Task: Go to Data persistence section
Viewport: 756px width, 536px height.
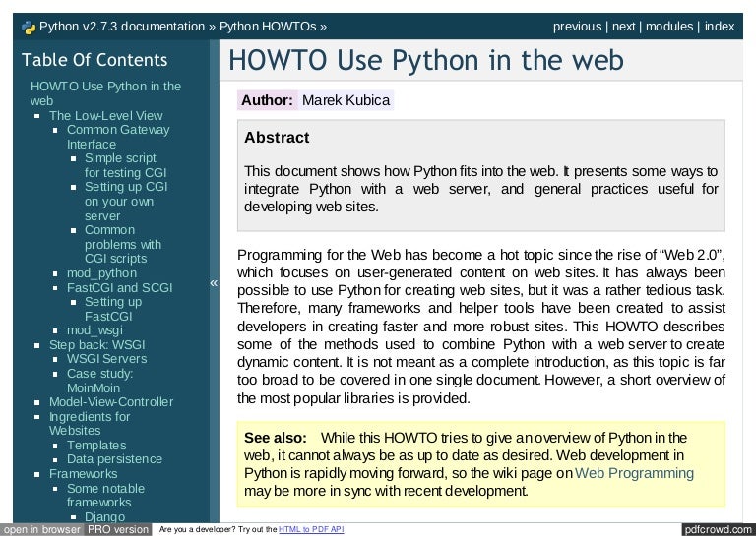Action: pyautogui.click(x=114, y=459)
